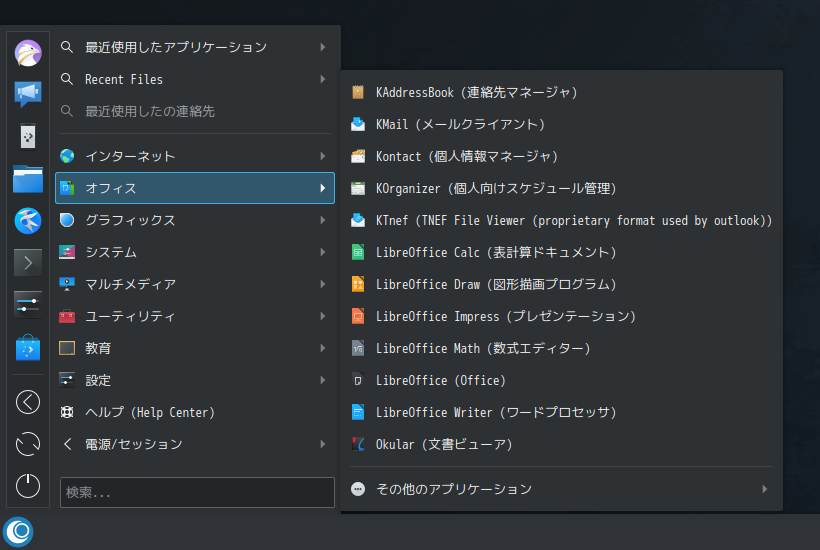Click the 検索... search input field
Screen dimensions: 820x550
(197, 492)
